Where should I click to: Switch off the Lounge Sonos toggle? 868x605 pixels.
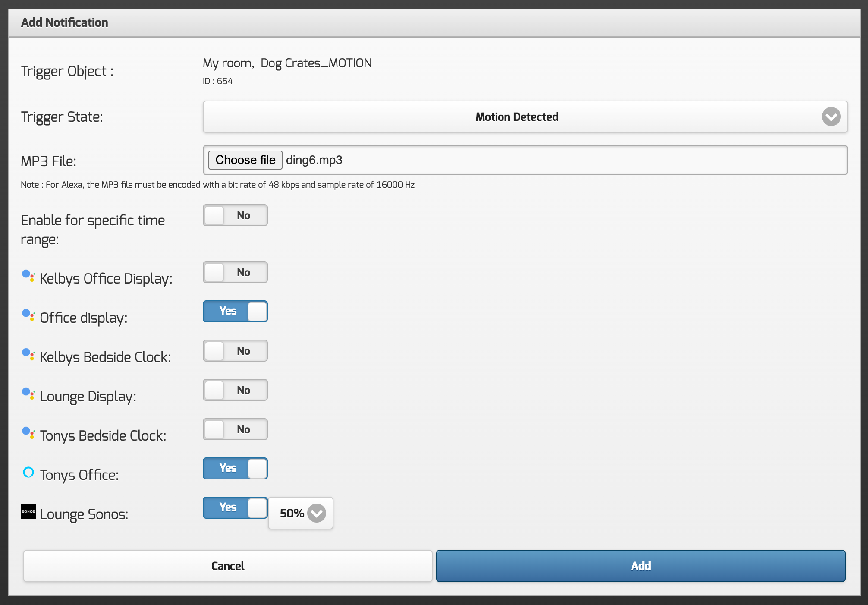[235, 508]
